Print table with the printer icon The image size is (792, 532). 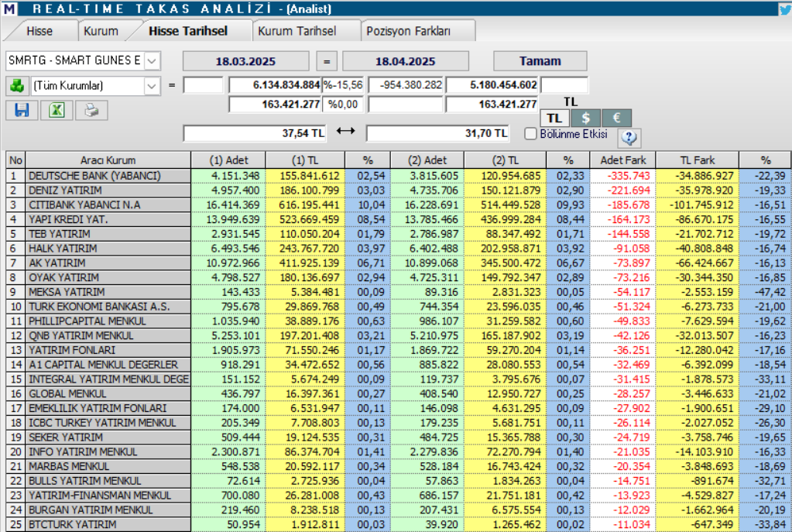click(x=91, y=110)
